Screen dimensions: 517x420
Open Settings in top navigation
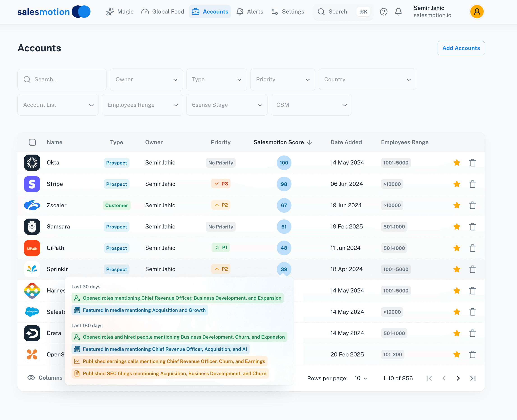click(288, 12)
